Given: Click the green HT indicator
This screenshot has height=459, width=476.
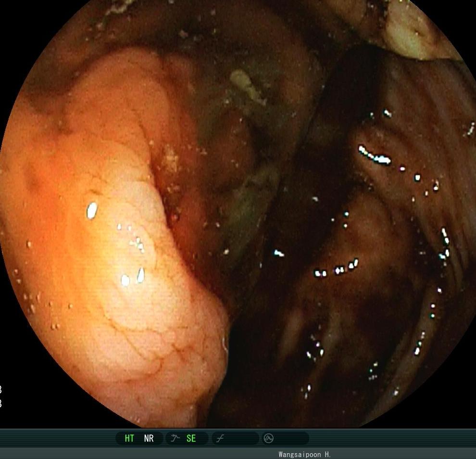Looking at the screenshot, I should coord(129,438).
